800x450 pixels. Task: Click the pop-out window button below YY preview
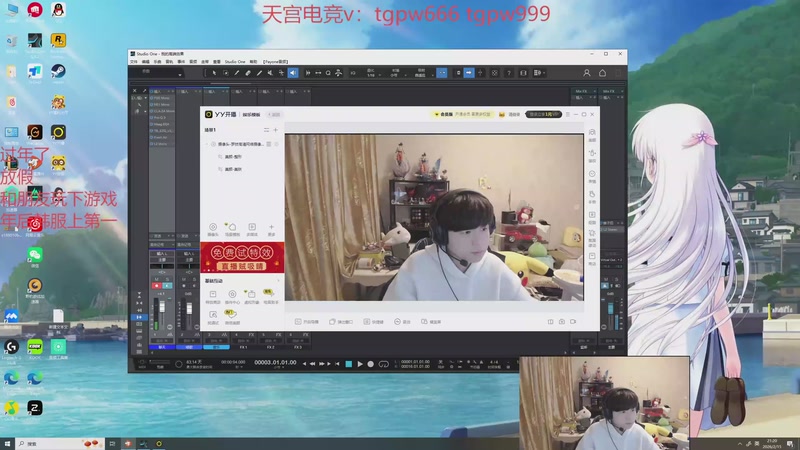[341, 322]
